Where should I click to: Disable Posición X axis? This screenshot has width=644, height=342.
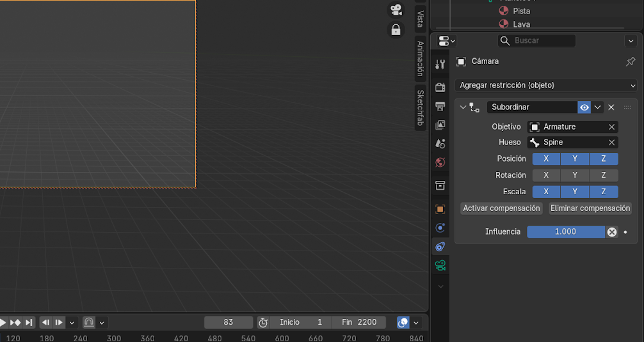546,159
